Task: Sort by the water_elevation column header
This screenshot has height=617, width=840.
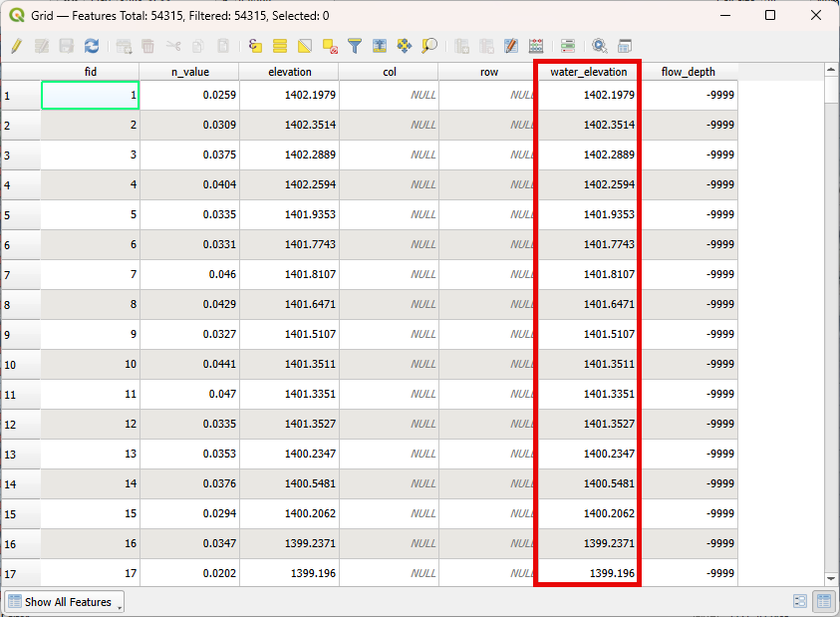Action: click(588, 72)
